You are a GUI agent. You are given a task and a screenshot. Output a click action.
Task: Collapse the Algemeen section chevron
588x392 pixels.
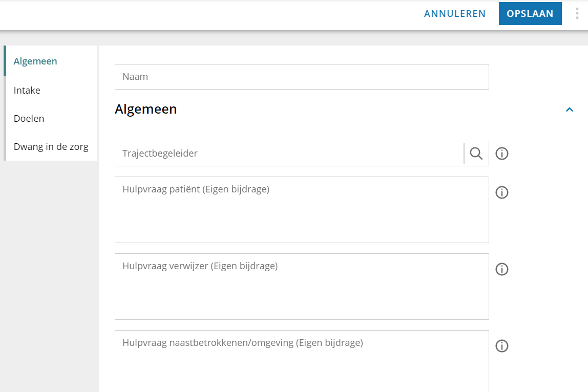click(569, 110)
